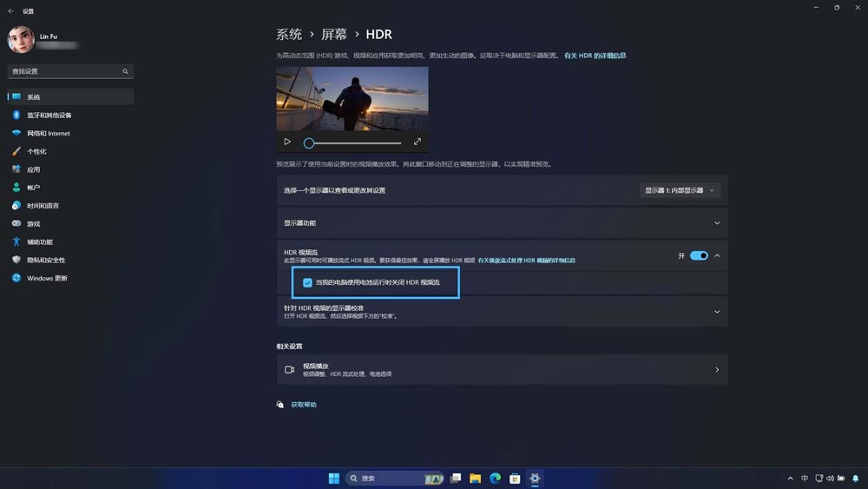Open 视频播放 related settings

pos(502,369)
